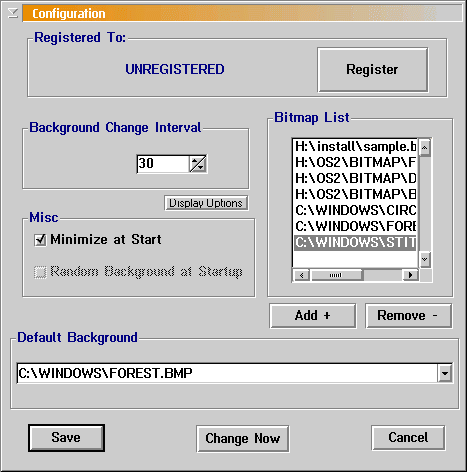Click the Remove - button

coord(408,315)
